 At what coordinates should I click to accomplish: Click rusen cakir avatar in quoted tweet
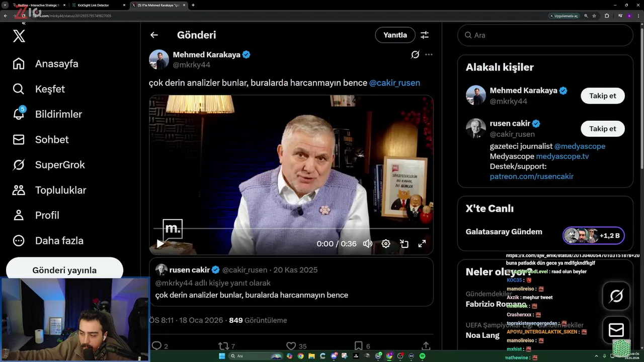(162, 270)
